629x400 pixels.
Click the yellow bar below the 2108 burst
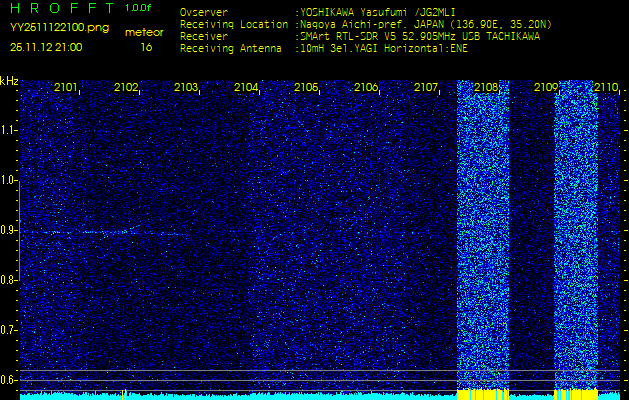(483, 394)
